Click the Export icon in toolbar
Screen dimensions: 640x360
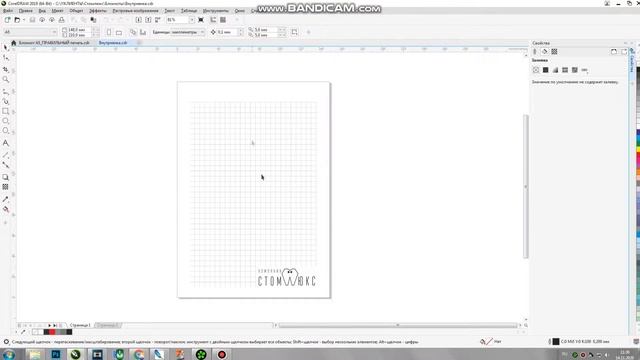coord(148,20)
